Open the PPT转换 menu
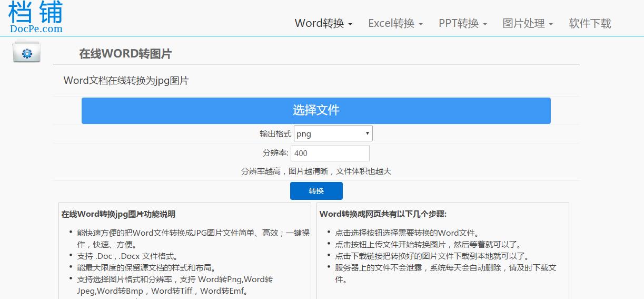644x299 pixels. pyautogui.click(x=463, y=23)
